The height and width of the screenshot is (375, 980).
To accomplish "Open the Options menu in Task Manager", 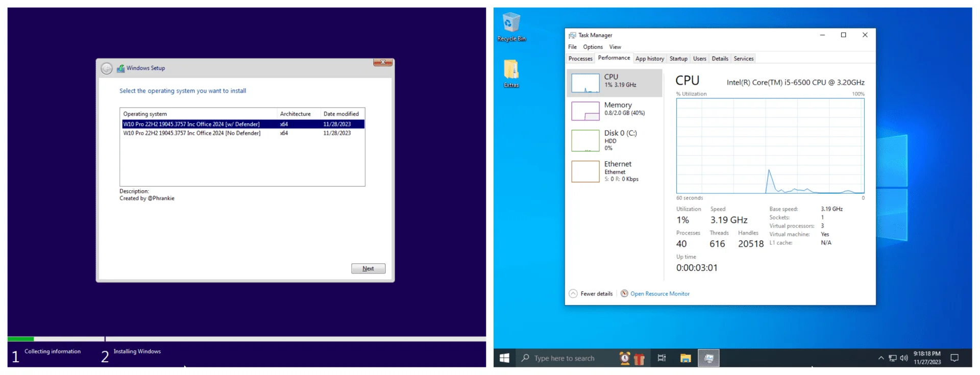I will point(593,47).
